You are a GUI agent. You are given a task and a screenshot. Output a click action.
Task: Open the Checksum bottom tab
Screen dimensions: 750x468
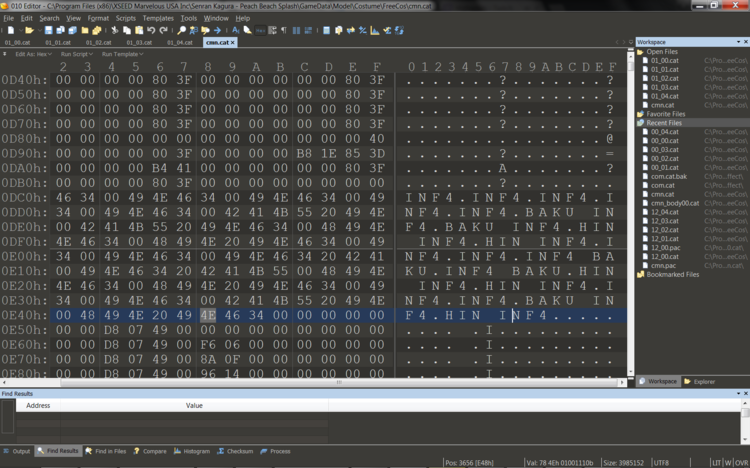pyautogui.click(x=235, y=451)
